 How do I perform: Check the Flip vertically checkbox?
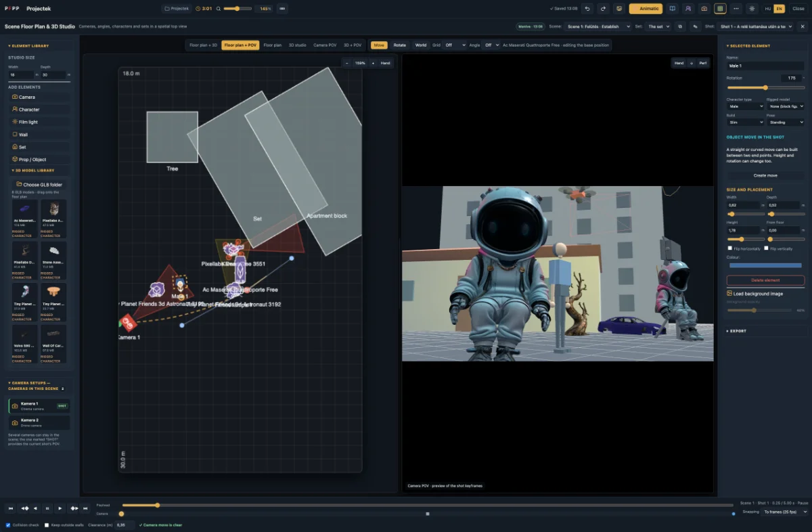pos(766,248)
